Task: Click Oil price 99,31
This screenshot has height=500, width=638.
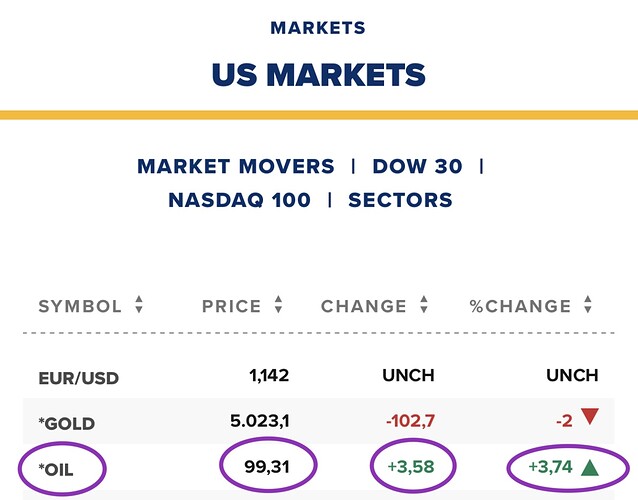Action: click(270, 466)
